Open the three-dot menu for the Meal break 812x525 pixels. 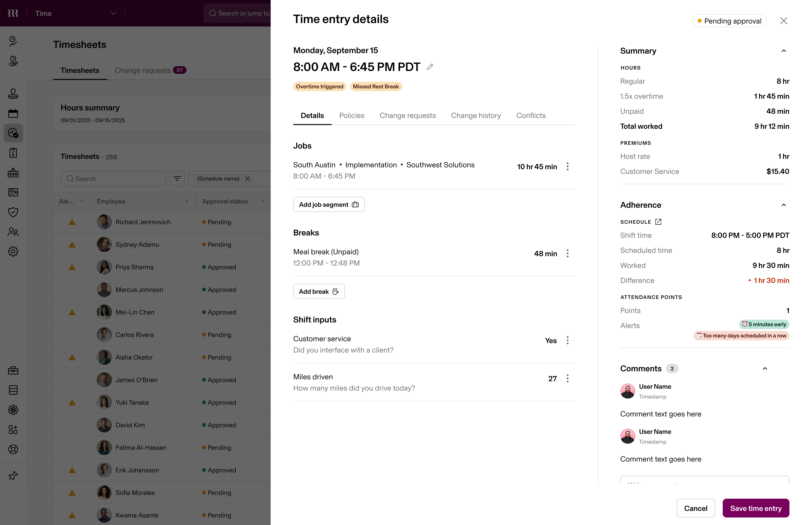pos(567,253)
